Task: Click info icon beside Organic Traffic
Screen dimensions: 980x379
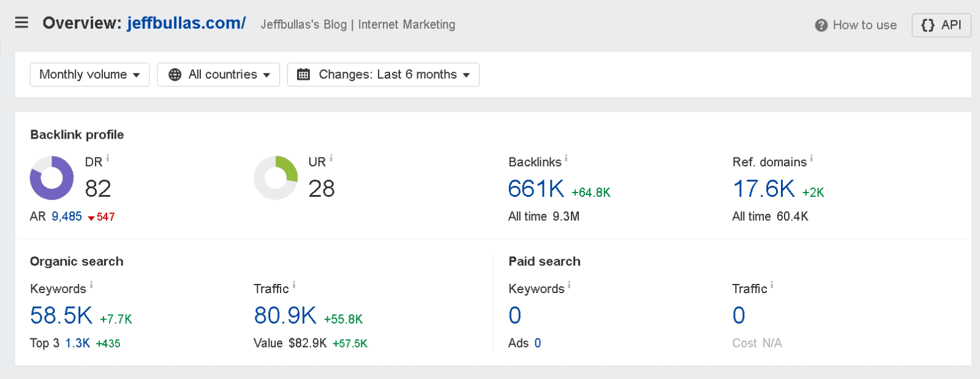Action: click(x=294, y=285)
